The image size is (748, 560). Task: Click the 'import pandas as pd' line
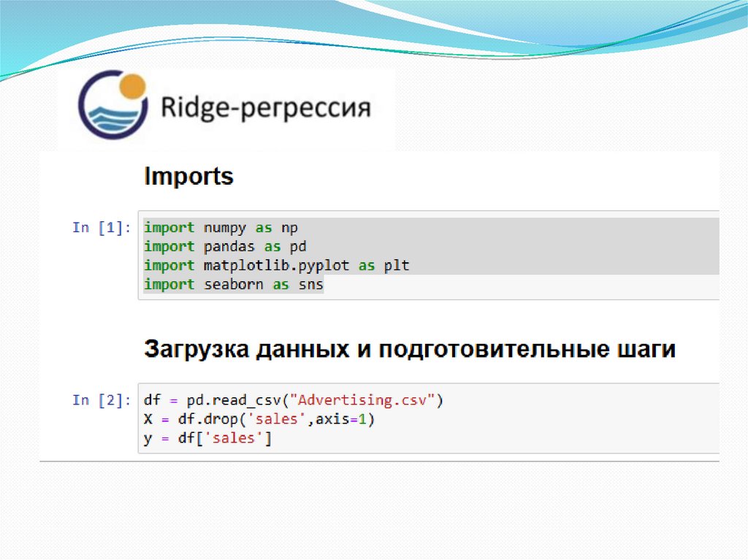[x=225, y=247]
